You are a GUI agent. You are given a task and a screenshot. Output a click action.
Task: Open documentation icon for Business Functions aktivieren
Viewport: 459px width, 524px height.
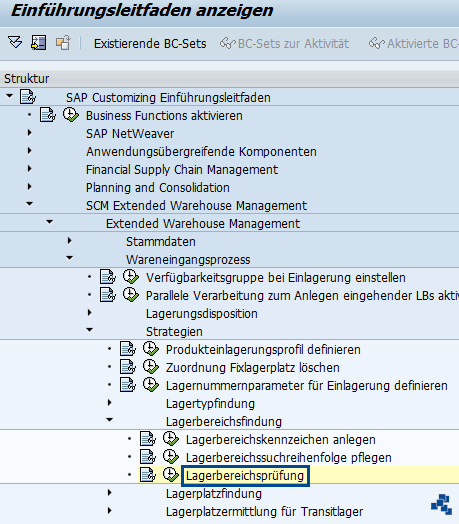pos(48,115)
